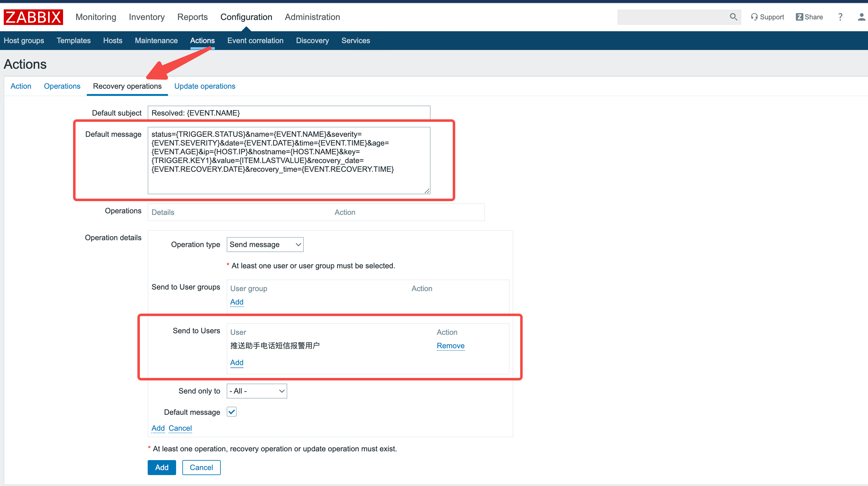
Task: Open the user profile icon
Action: pos(861,17)
